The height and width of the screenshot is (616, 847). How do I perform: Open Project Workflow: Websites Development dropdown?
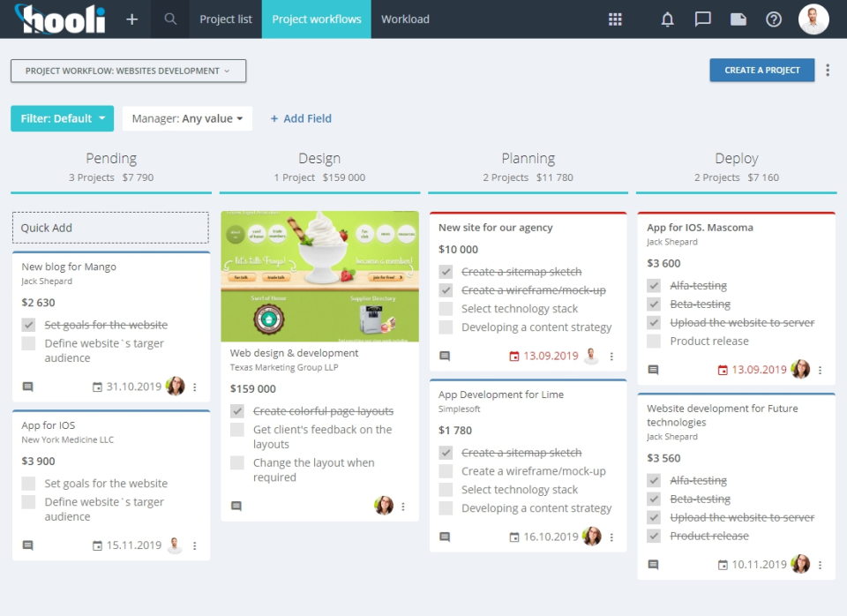pos(128,71)
